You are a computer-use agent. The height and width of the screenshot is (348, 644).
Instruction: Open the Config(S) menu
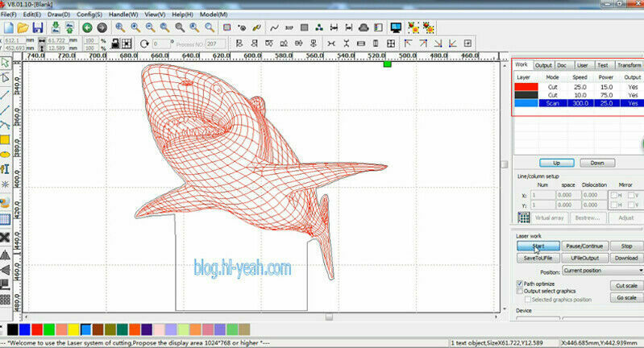point(89,14)
